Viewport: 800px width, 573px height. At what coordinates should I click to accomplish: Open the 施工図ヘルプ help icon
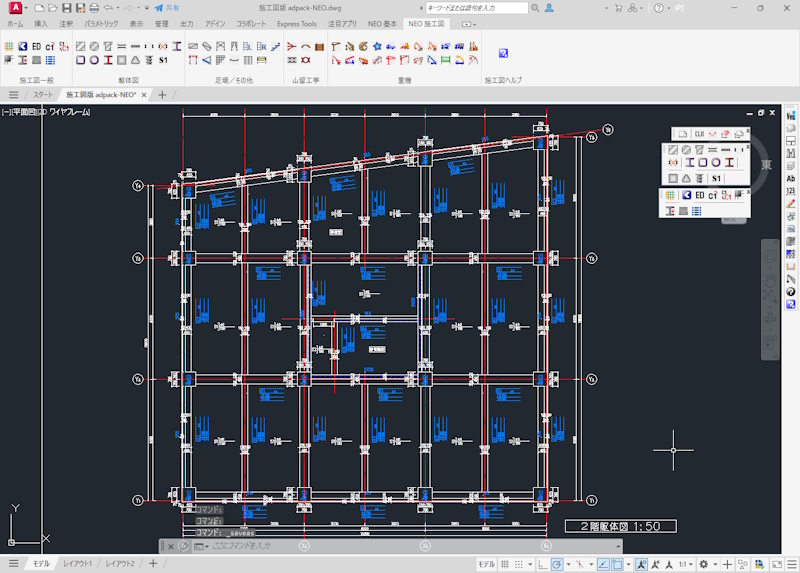pyautogui.click(x=503, y=53)
